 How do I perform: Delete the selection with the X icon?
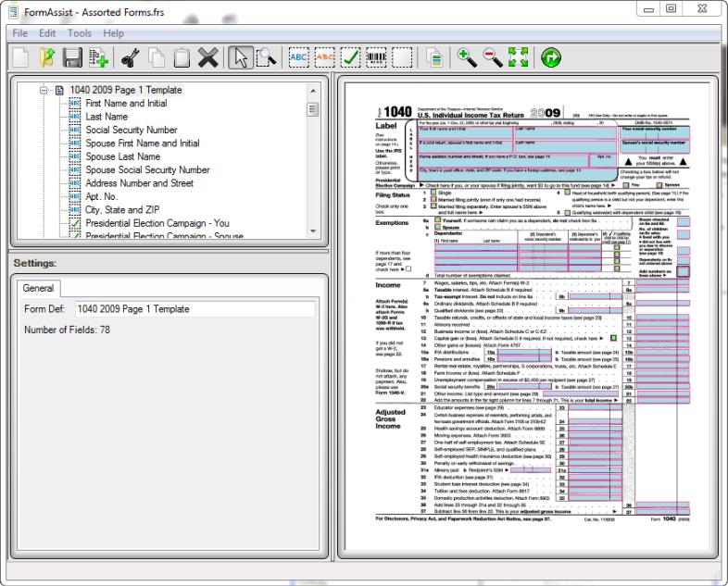(x=208, y=57)
